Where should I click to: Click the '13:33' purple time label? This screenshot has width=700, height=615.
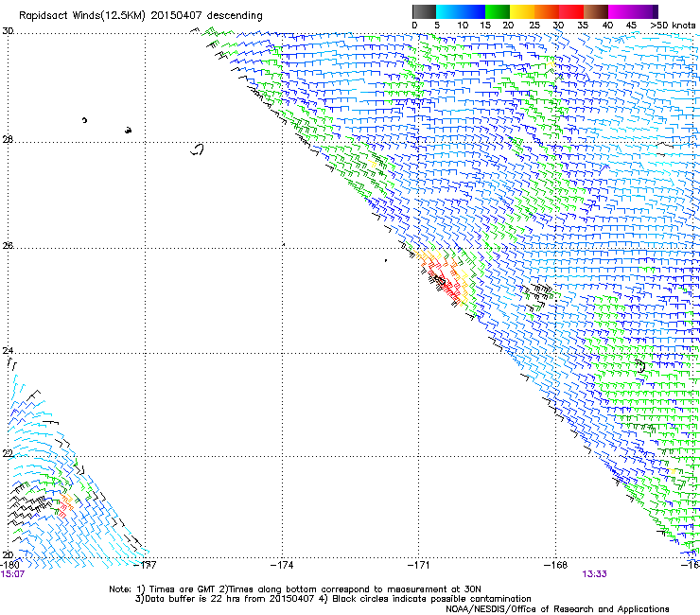594,574
